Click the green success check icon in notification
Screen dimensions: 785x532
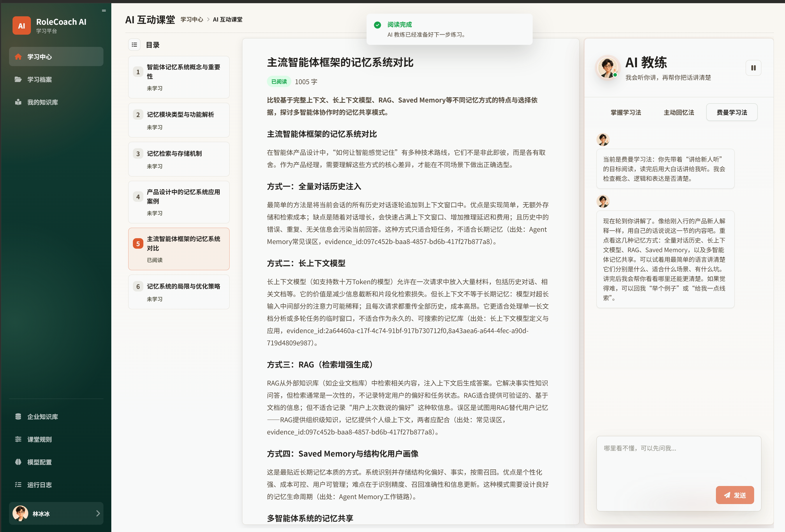coord(377,25)
